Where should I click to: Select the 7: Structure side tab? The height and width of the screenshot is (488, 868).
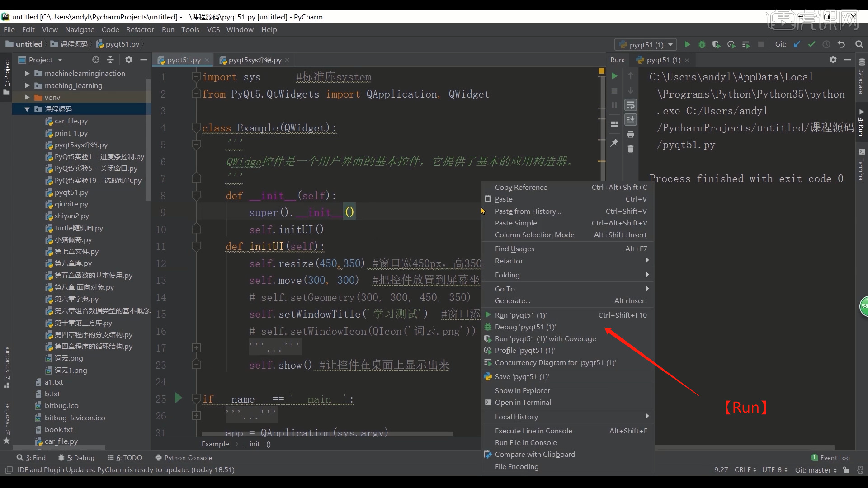coord(6,367)
